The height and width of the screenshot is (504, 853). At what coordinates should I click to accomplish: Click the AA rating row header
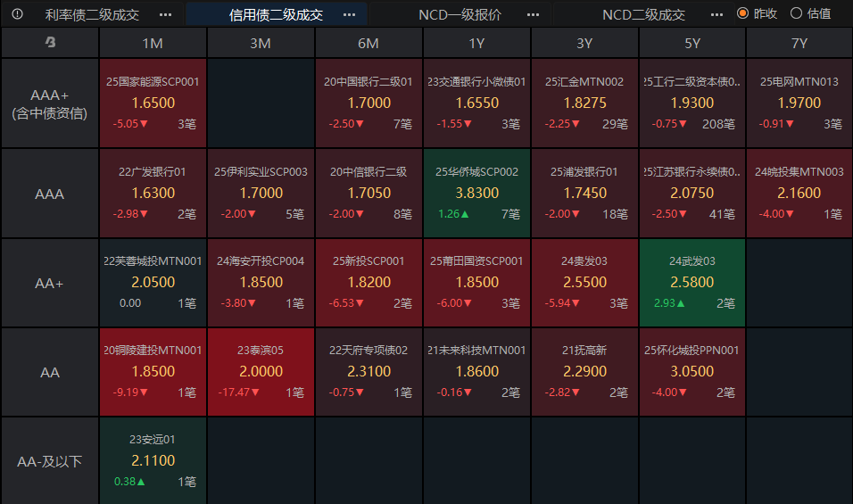tap(49, 372)
